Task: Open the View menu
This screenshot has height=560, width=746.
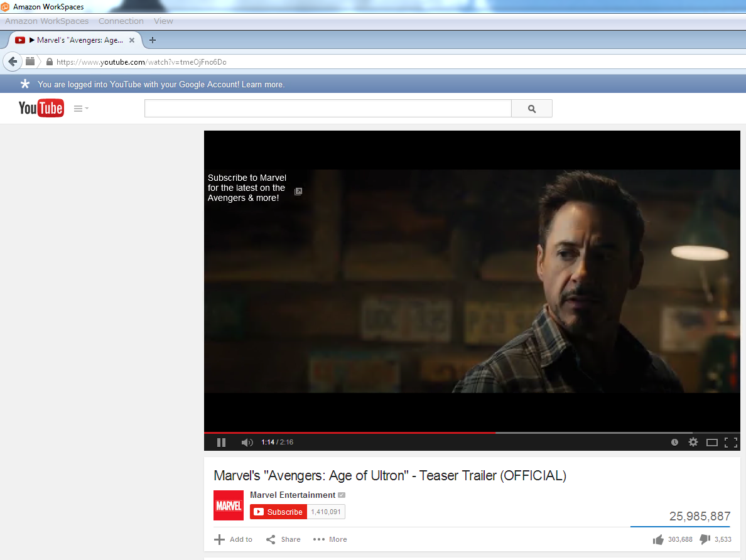Action: click(x=163, y=21)
